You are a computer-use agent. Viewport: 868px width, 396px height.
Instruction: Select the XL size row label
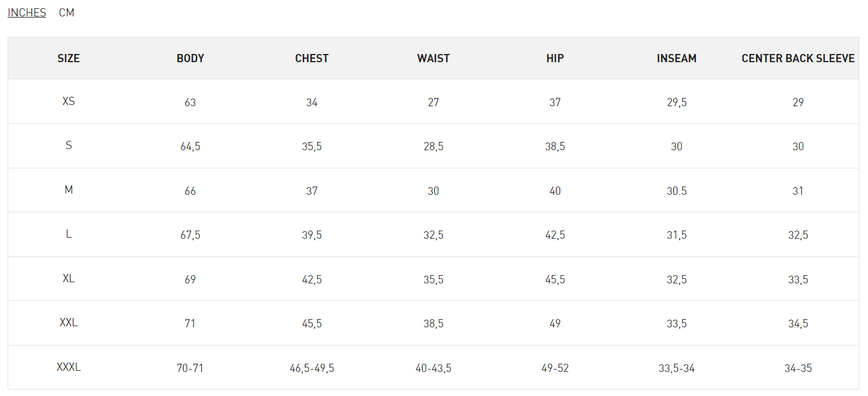point(69,278)
